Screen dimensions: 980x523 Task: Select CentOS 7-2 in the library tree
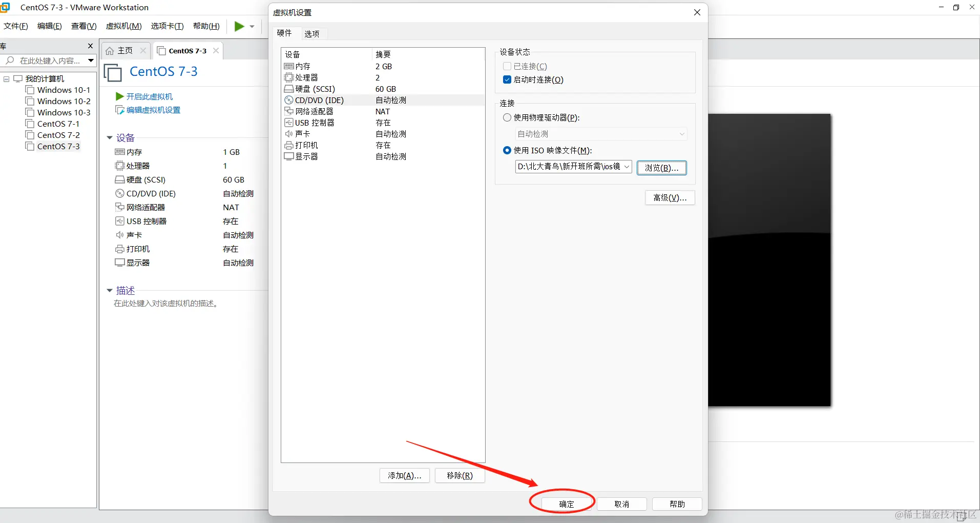(x=58, y=135)
